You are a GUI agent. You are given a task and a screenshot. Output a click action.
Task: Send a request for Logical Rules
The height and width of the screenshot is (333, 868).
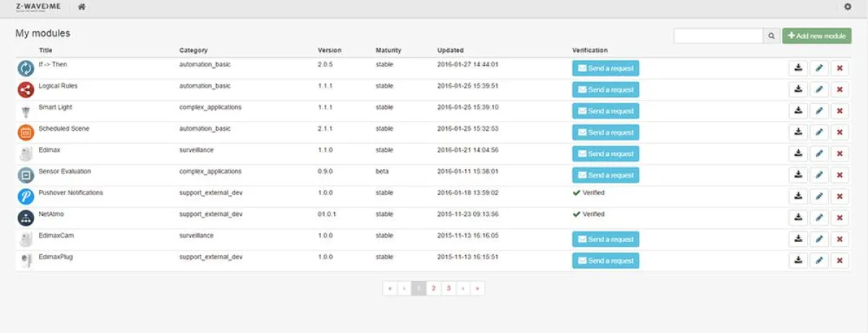point(605,90)
